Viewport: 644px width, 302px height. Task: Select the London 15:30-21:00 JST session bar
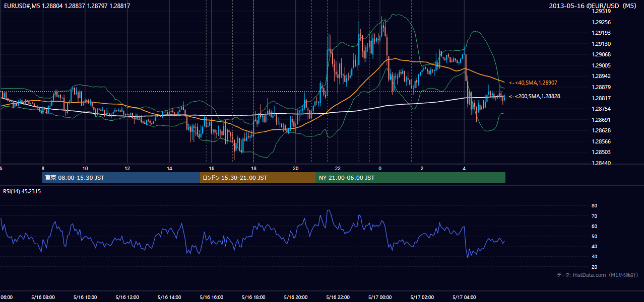click(258, 178)
